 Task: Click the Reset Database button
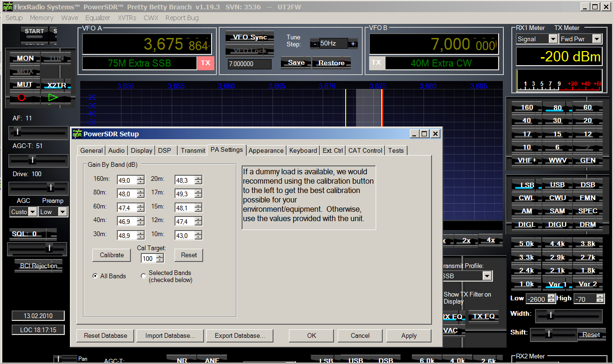click(x=106, y=335)
